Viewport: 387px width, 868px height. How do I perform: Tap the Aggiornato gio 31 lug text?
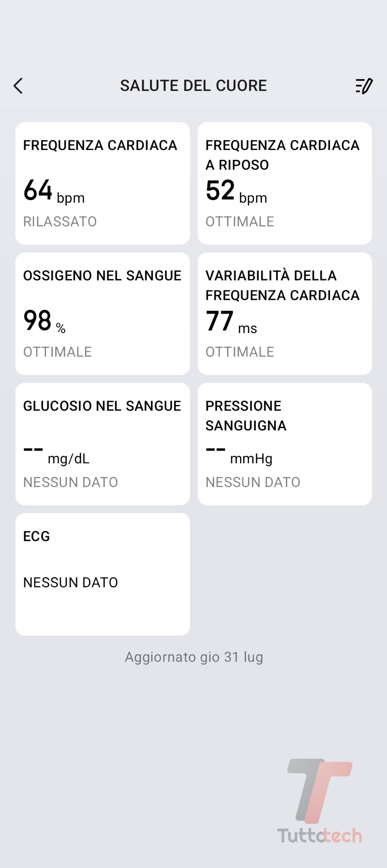[x=194, y=657]
